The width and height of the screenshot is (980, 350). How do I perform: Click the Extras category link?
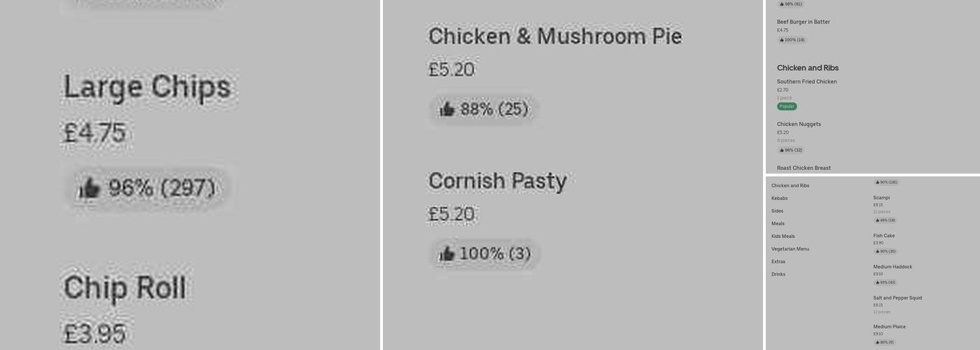[778, 261]
